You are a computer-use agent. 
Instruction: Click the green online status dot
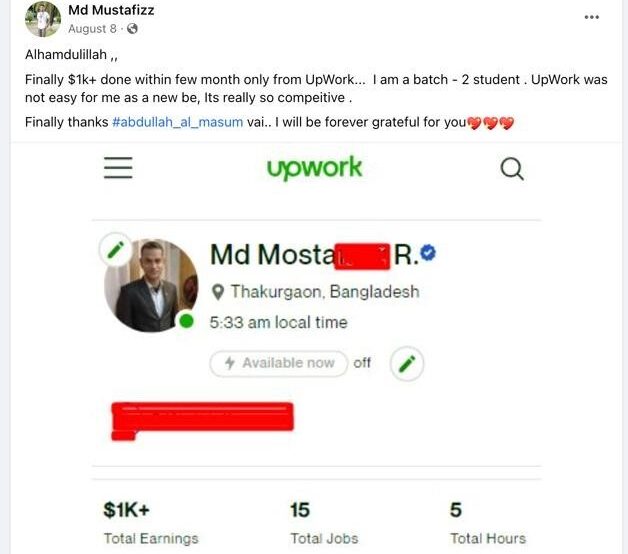tap(186, 321)
